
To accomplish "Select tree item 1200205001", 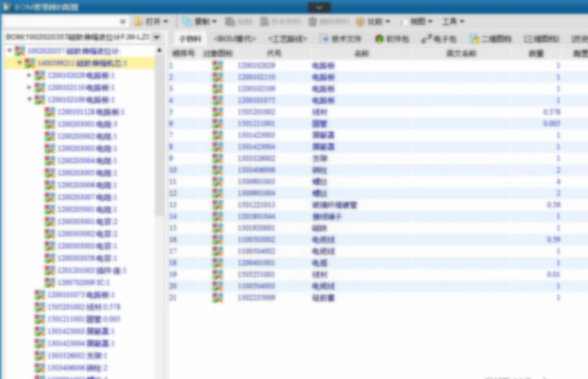I will pos(87,210).
